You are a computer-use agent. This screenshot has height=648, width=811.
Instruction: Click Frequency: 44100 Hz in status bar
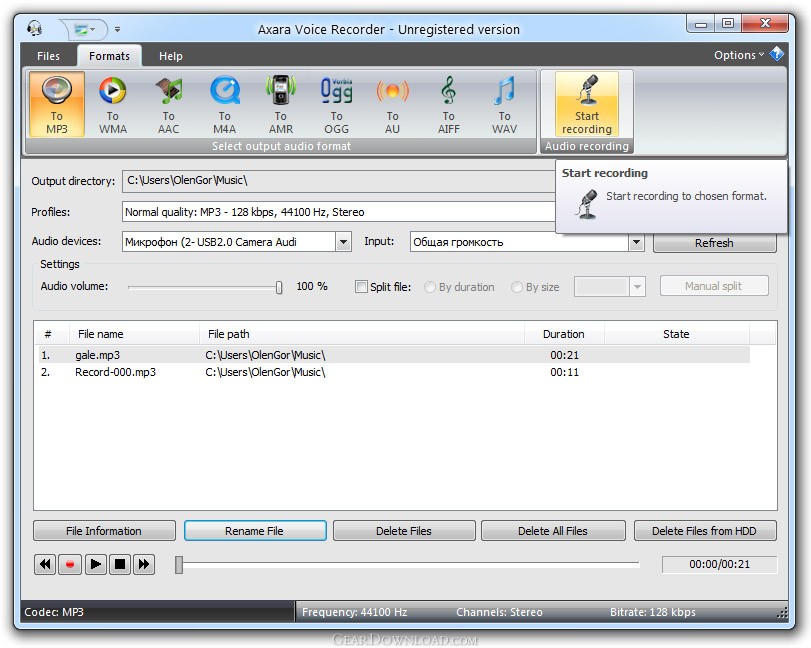pos(354,612)
